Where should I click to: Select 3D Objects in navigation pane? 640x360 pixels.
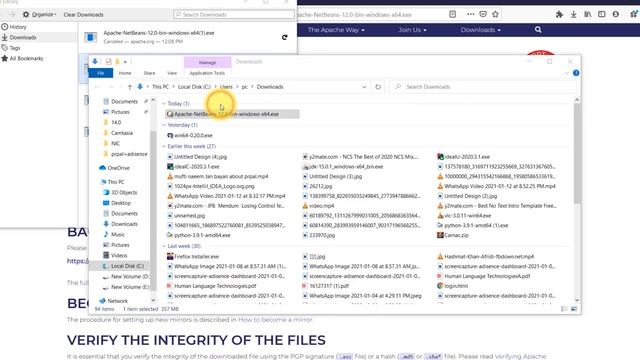pyautogui.click(x=120, y=192)
